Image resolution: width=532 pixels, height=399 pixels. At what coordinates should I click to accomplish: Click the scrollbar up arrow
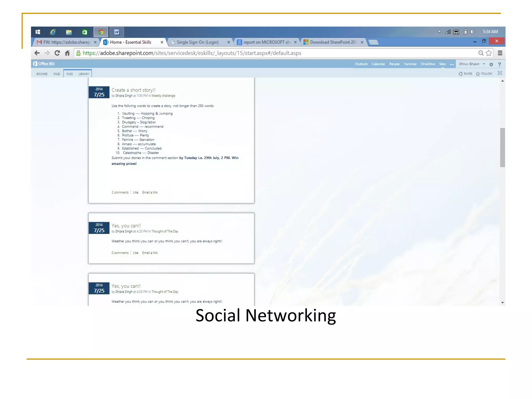(503, 81)
